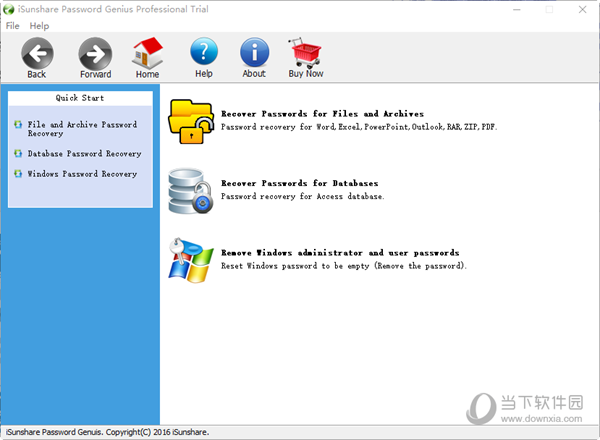Screen dimensions: 600x440
Task: Click the Forward arrow icon
Action: (95, 53)
